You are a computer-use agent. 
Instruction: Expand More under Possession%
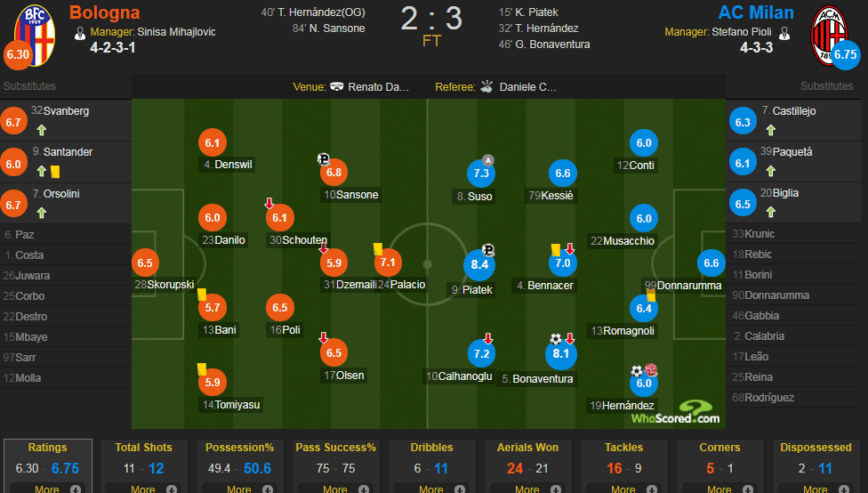[239, 489]
